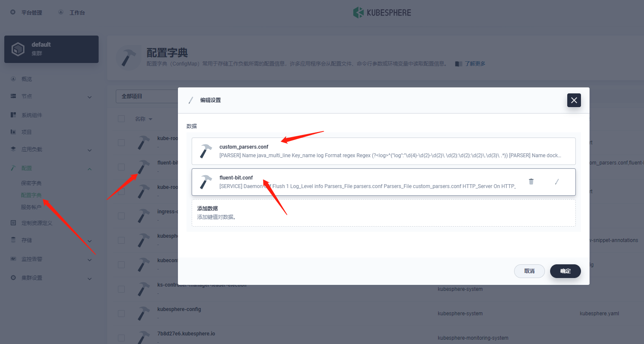Check the kubesphere-config row checkbox

click(121, 314)
